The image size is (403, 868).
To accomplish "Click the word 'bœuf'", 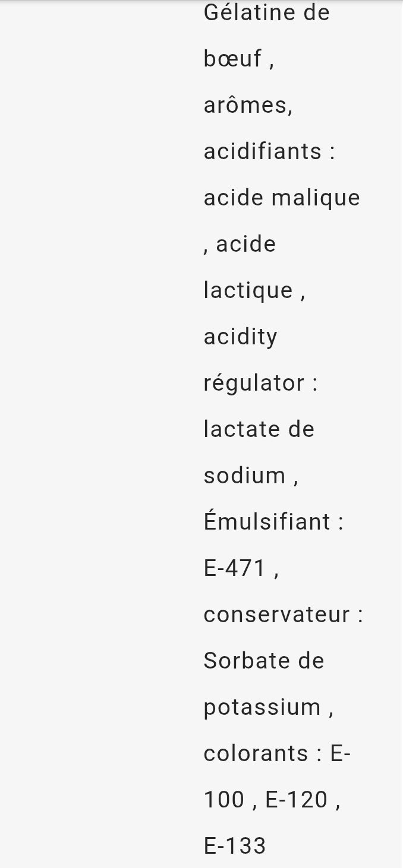I will [233, 58].
